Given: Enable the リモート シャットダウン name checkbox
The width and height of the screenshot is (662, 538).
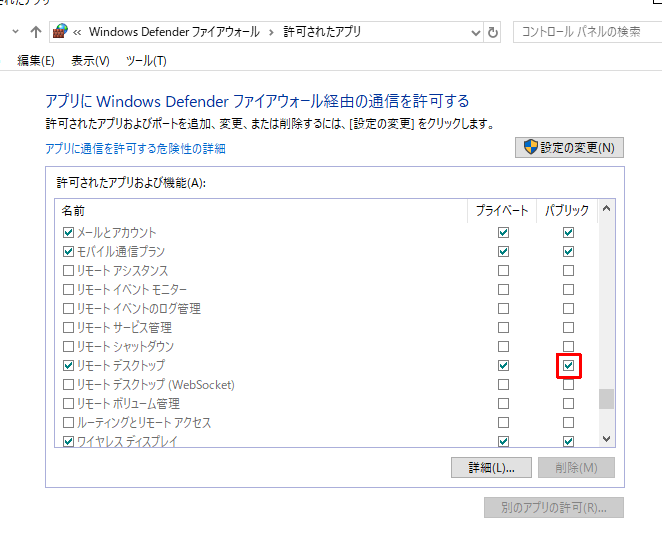Looking at the screenshot, I should 68,347.
